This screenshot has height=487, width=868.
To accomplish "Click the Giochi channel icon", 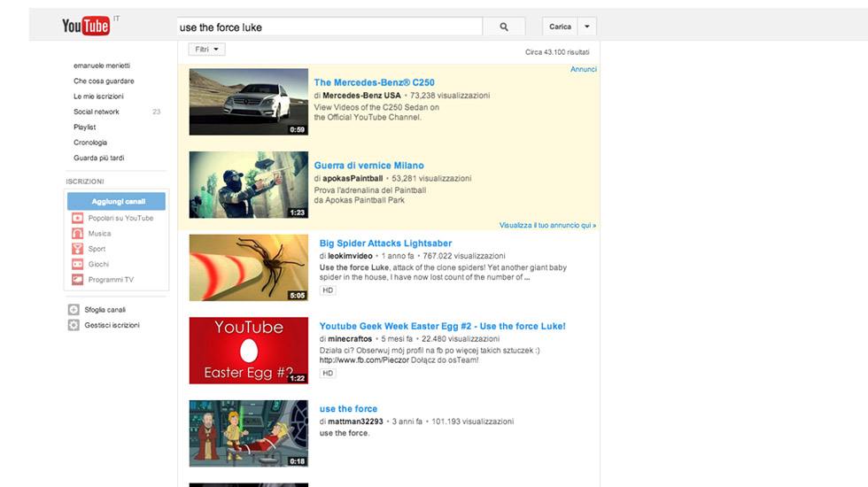I will click(78, 264).
